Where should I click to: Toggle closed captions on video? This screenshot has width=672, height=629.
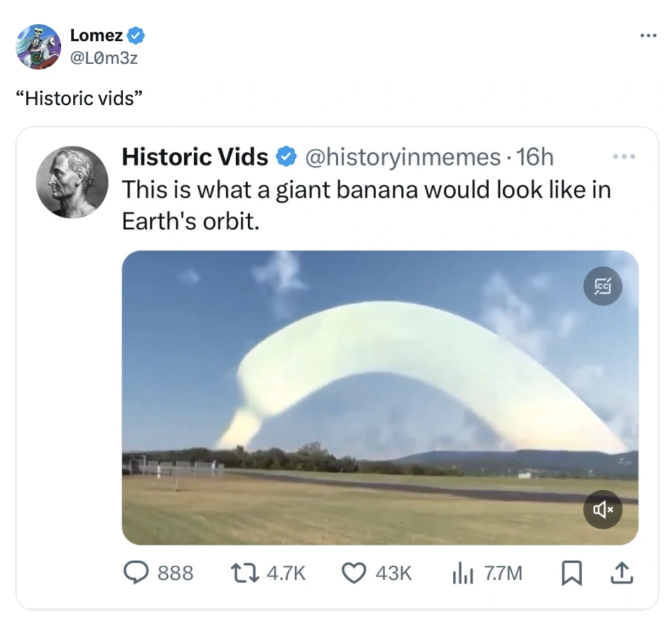click(602, 286)
